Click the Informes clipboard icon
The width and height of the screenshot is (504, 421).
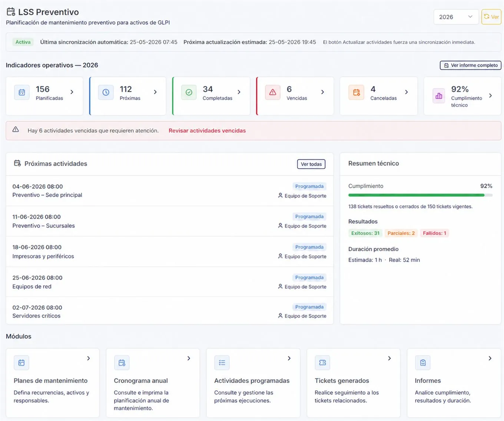pos(423,363)
